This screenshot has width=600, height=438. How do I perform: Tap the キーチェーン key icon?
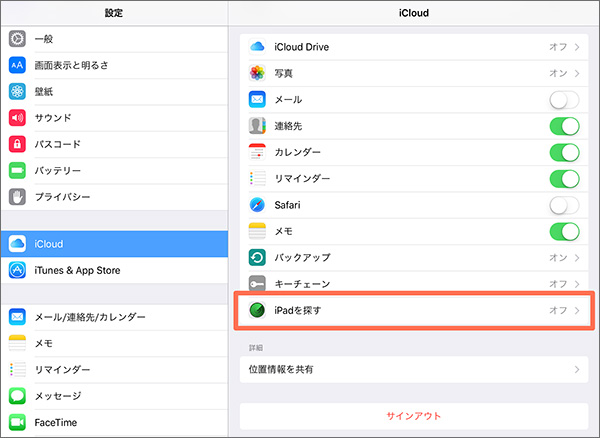[257, 284]
